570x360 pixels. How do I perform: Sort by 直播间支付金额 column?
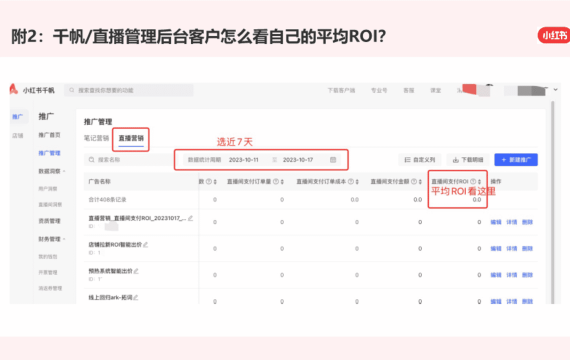420,181
